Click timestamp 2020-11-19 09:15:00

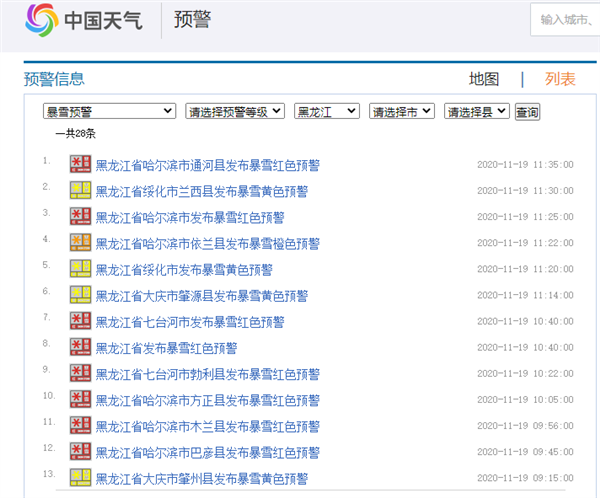tap(525, 478)
